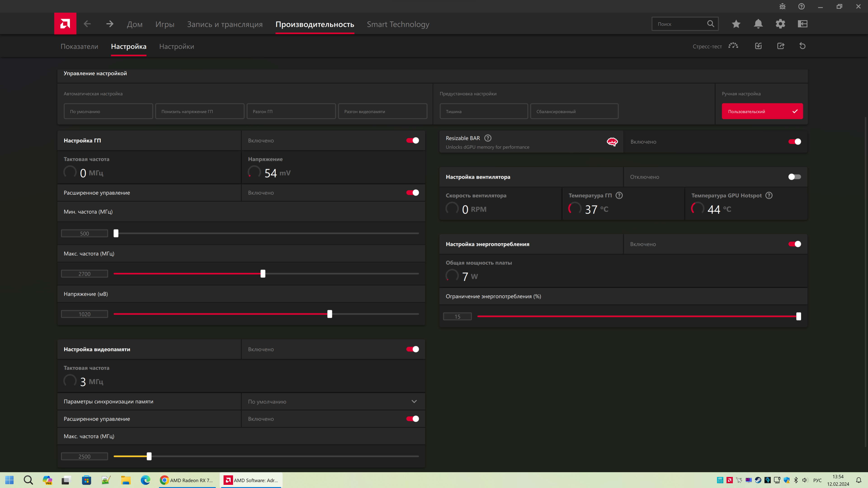Click the max frequency 2700 input field

coord(84,274)
